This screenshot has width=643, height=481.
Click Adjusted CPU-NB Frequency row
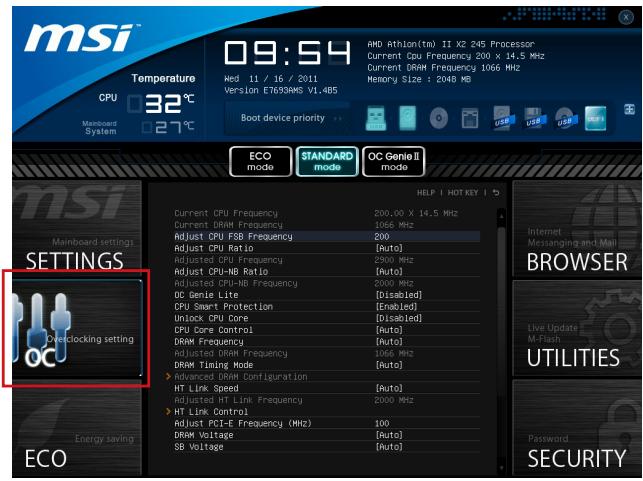[327, 283]
